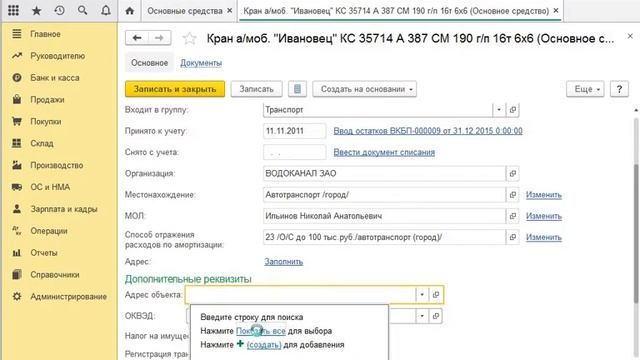Close the Основные средства tab
640x360 pixels.
pyautogui.click(x=230, y=11)
